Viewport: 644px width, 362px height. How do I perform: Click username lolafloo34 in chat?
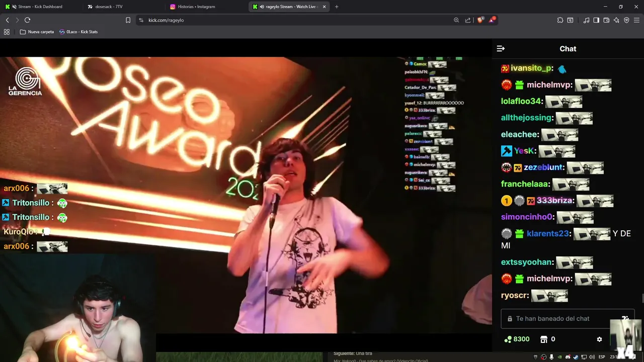(x=522, y=101)
